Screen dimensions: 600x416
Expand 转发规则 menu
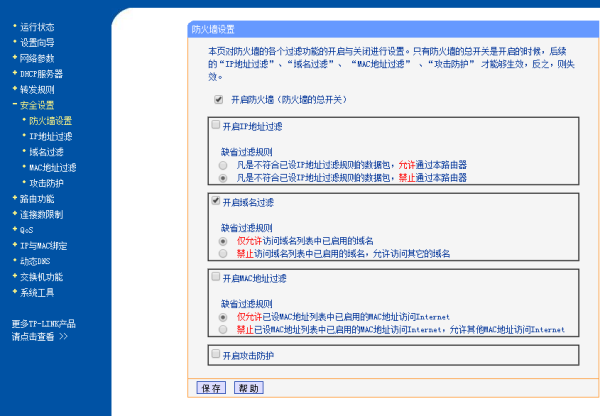pos(37,90)
